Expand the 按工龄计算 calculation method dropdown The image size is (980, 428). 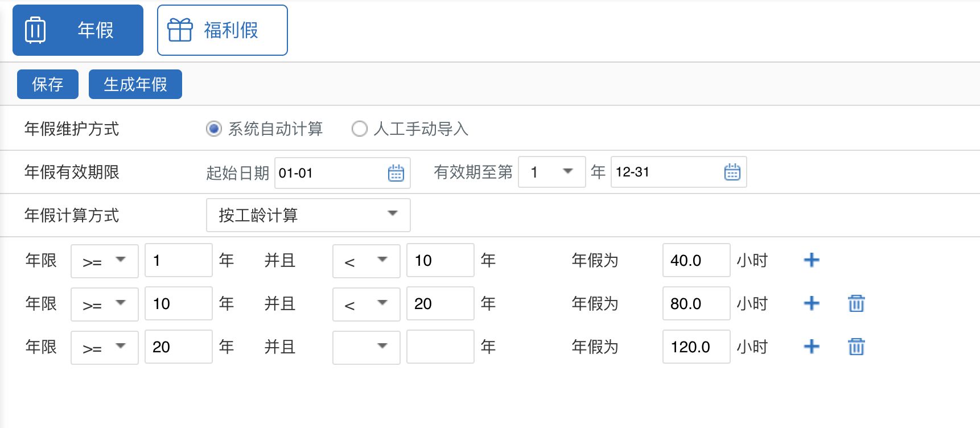[308, 215]
